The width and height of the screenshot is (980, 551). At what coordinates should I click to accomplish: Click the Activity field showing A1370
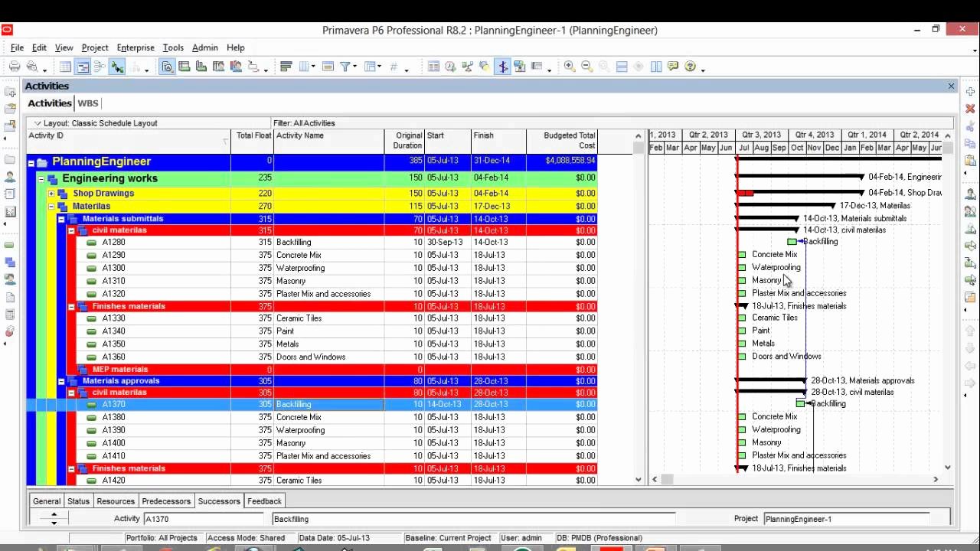click(205, 519)
